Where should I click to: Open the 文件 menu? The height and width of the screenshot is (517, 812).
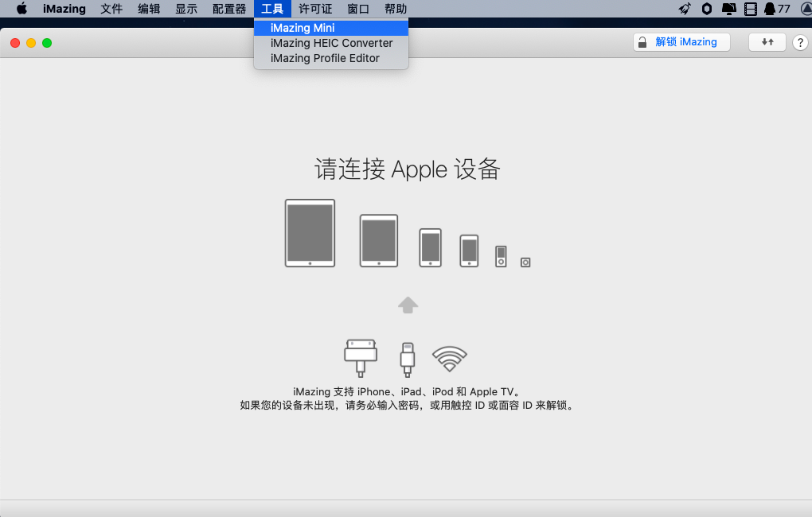click(x=111, y=9)
